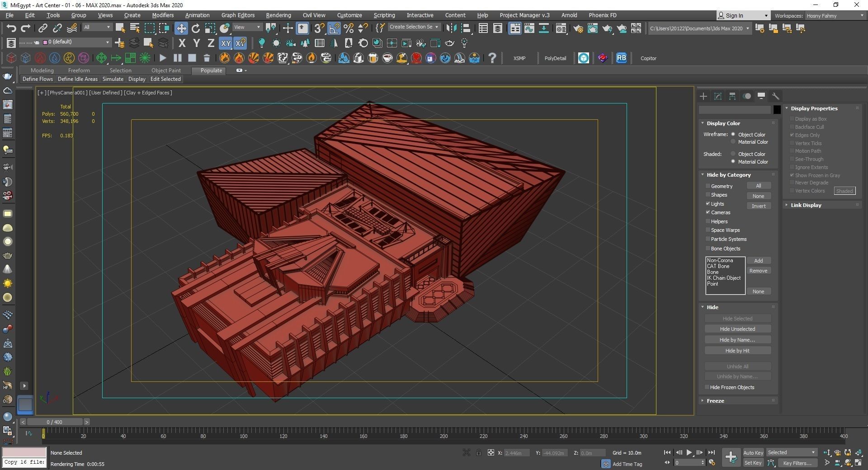This screenshot has width=868, height=470.
Task: Expand the Freeze rollout
Action: coord(715,401)
